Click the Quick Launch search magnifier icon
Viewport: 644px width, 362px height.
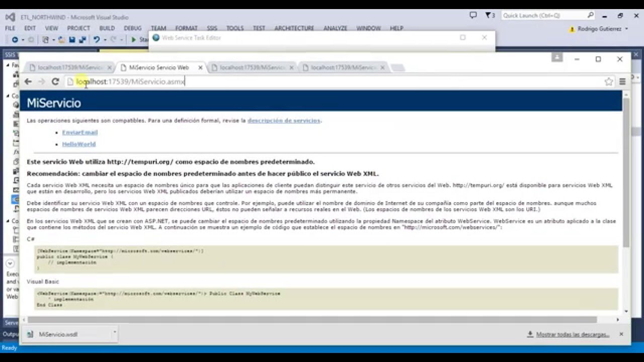coord(591,15)
